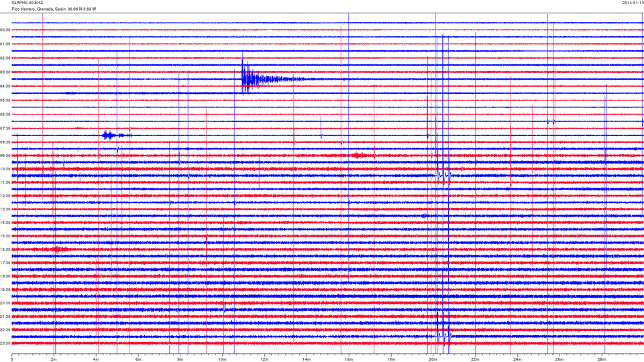Screen dimensions: 644x362
Task: Select the 10:30 time row label
Action: point(5,169)
